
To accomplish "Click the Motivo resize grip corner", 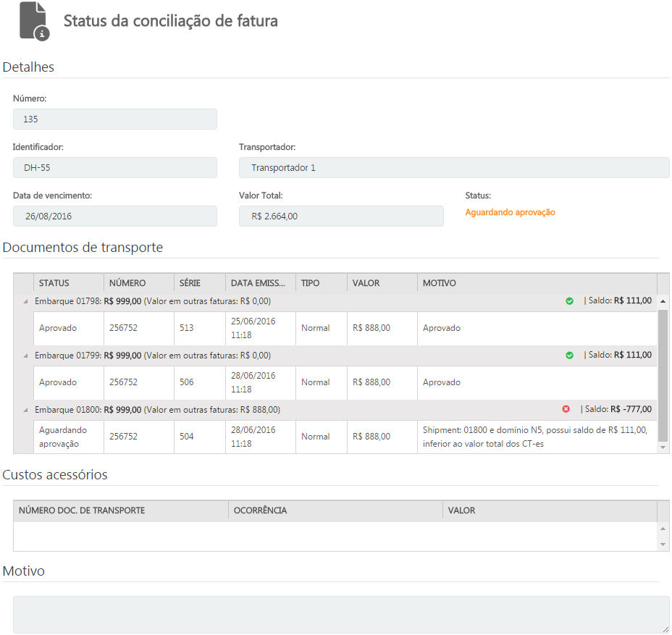I will (x=666, y=629).
